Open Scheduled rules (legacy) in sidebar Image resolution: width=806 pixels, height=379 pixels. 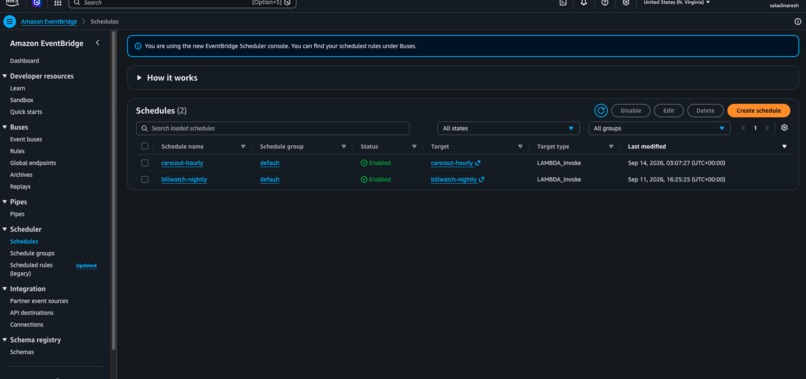click(31, 269)
